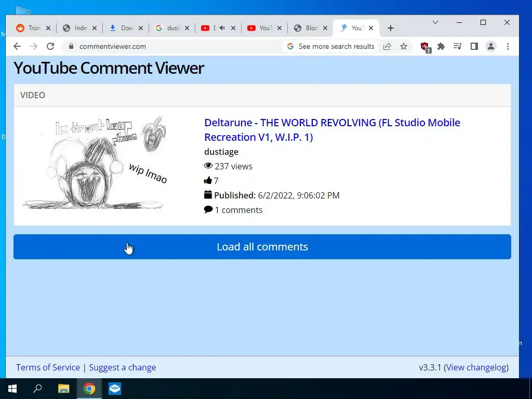Open the Chrome profile avatar
The image size is (532, 399).
(491, 46)
